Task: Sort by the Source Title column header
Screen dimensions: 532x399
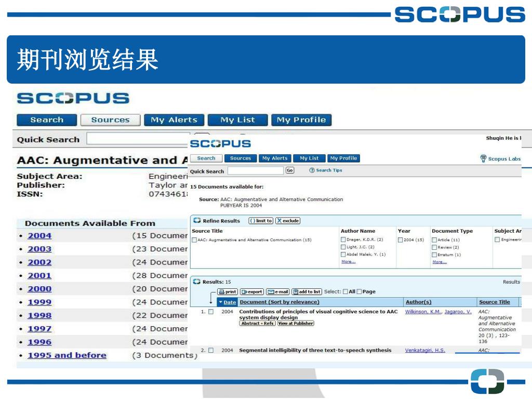Action: pos(495,302)
